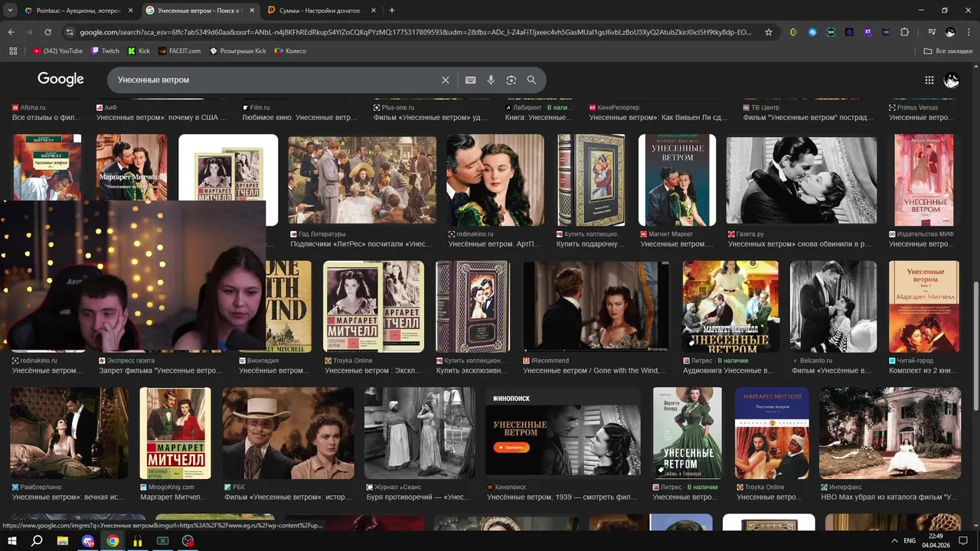This screenshot has width=980, height=551.
Task: Bookmark this page with the star icon
Action: point(769,32)
